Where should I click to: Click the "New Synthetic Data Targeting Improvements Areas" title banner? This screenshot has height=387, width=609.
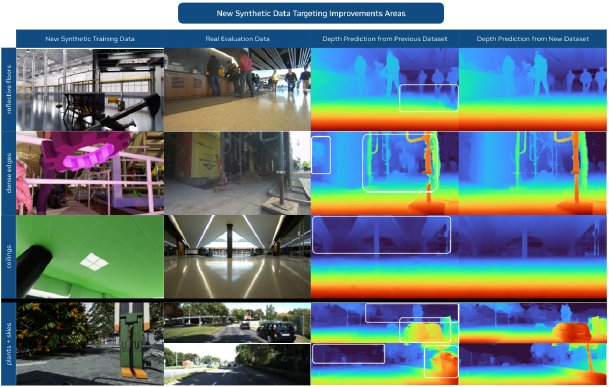pos(311,13)
